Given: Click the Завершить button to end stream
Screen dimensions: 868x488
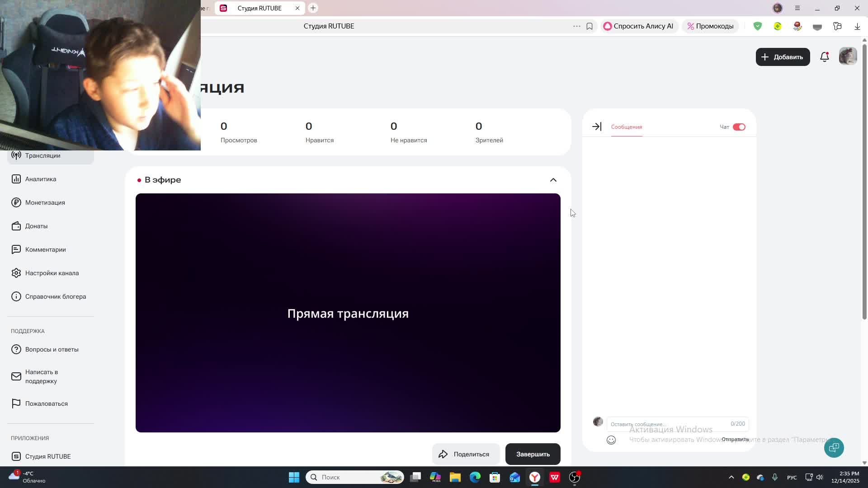Looking at the screenshot, I should tap(533, 454).
